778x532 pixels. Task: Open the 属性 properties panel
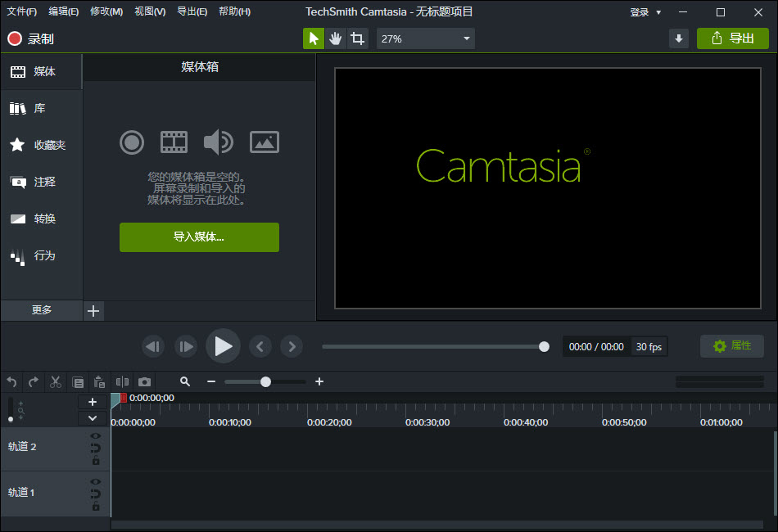(x=732, y=345)
